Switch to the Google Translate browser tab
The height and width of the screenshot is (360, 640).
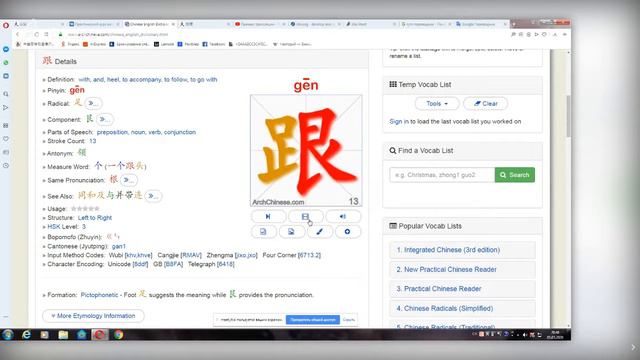click(x=480, y=24)
